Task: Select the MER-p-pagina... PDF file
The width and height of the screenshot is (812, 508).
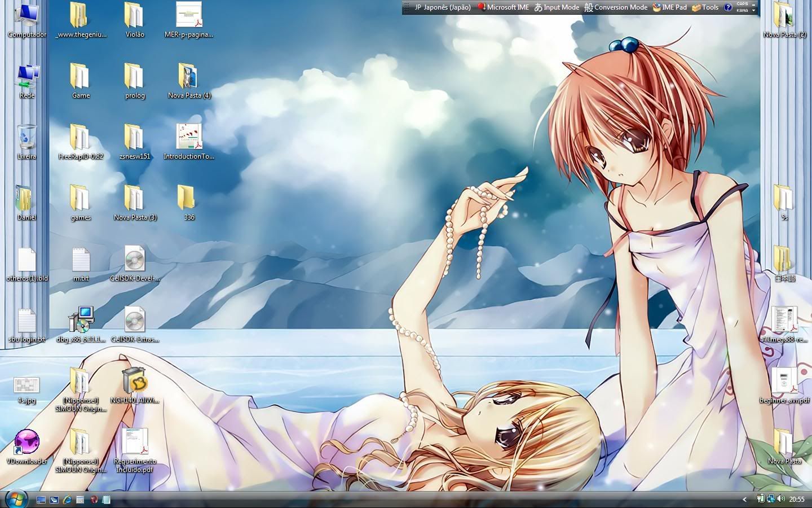Action: point(189,20)
